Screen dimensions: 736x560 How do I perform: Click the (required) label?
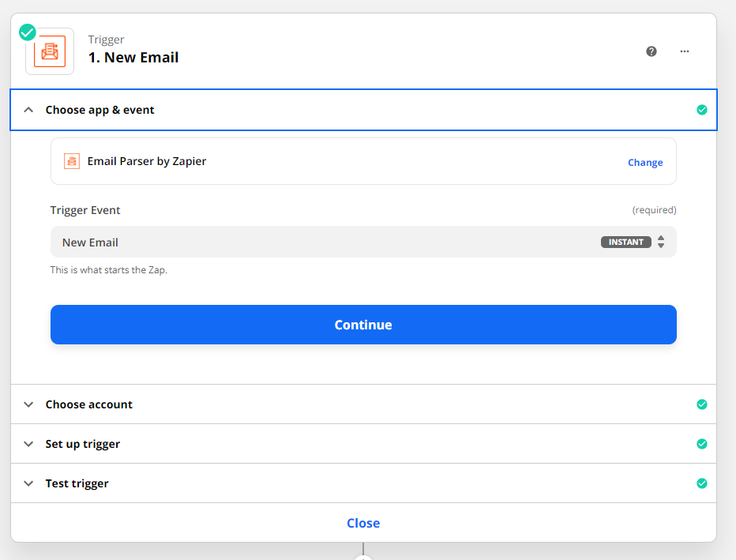pyautogui.click(x=655, y=210)
